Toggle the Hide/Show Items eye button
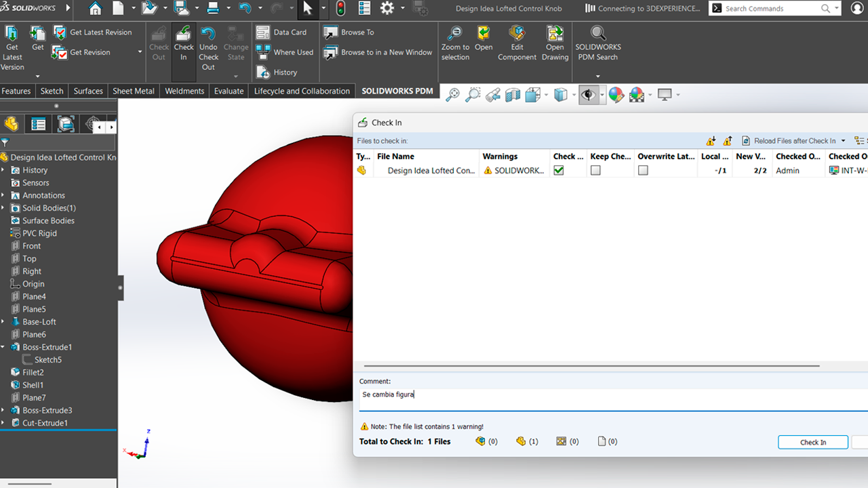 coord(588,95)
